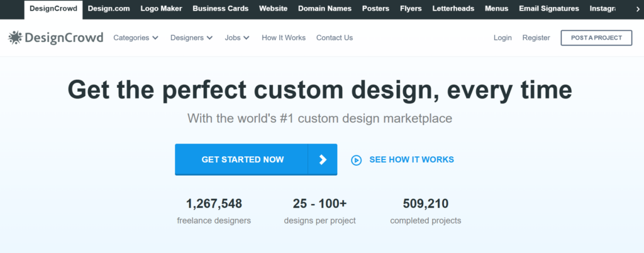Screen dimensions: 644x253
Task: Select Website in the top bar
Action: click(x=273, y=9)
